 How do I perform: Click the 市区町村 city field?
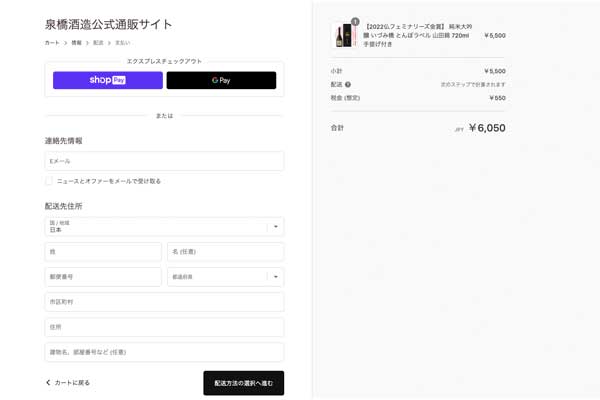pyautogui.click(x=164, y=302)
